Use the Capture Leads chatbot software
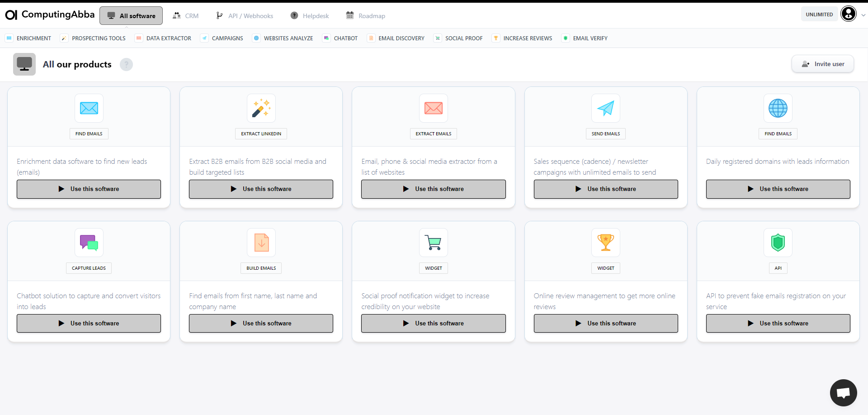The width and height of the screenshot is (868, 415). (89, 324)
